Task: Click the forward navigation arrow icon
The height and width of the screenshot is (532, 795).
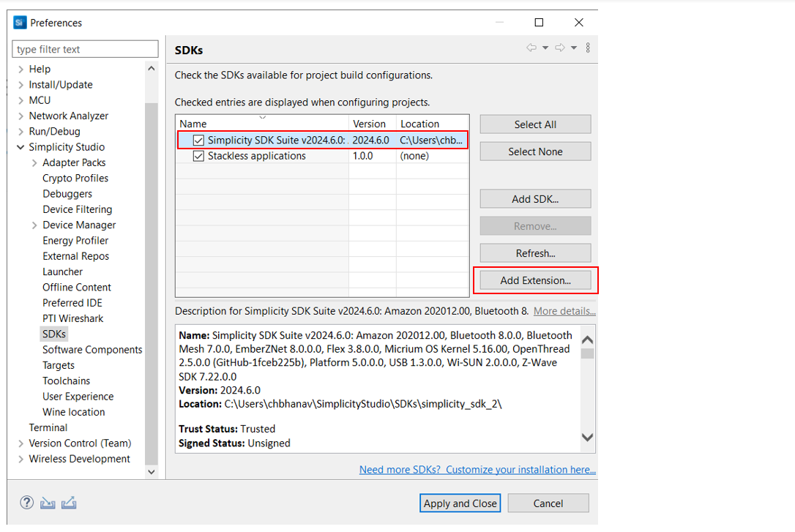Action: [x=560, y=48]
